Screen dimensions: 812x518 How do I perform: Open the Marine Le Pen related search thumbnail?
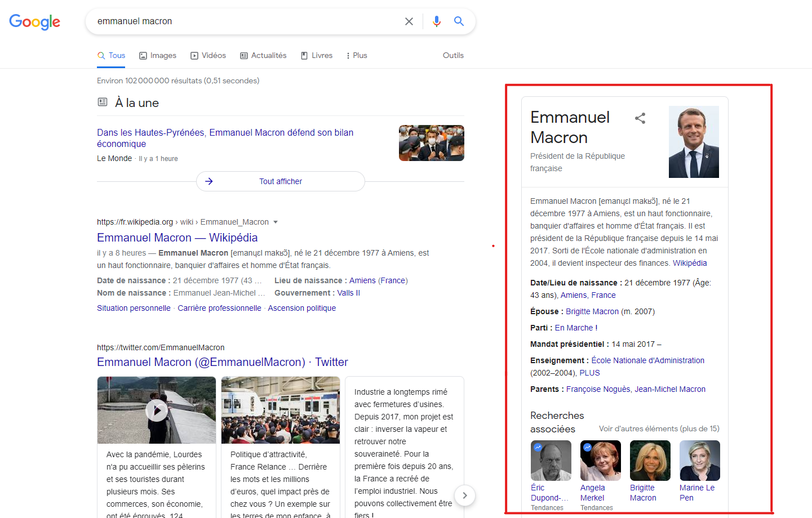coord(700,461)
